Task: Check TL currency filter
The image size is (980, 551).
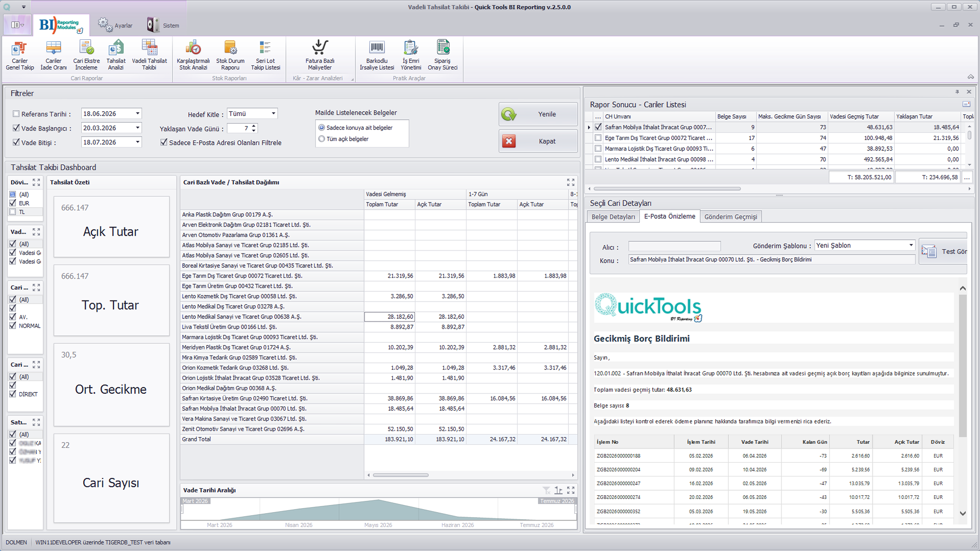Action: (13, 212)
